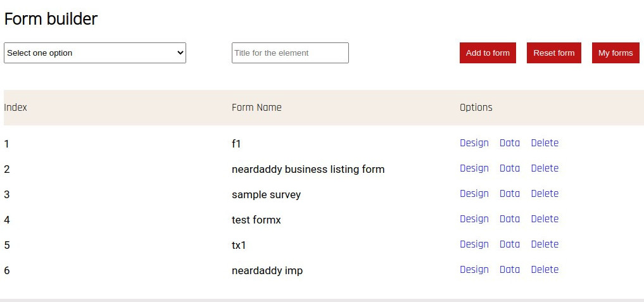The width and height of the screenshot is (644, 302).
Task: View Data for sample survey
Action: (509, 194)
